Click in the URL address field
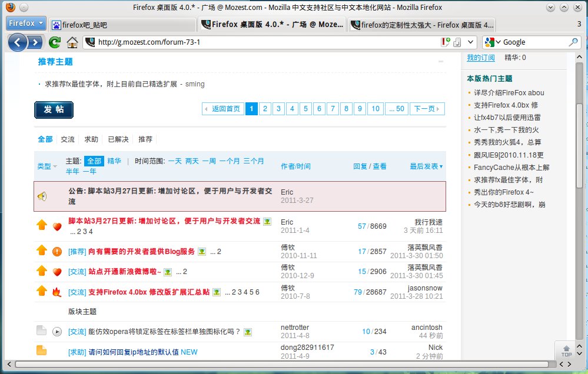588x374 pixels. click(268, 42)
